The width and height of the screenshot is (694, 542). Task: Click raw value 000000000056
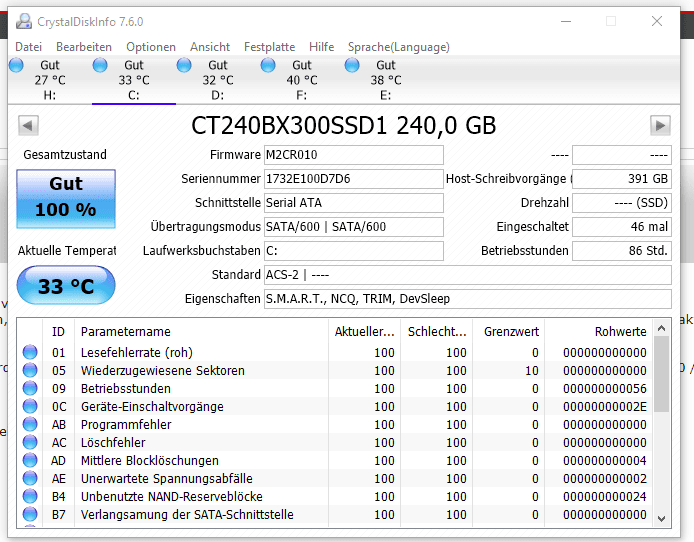(605, 388)
